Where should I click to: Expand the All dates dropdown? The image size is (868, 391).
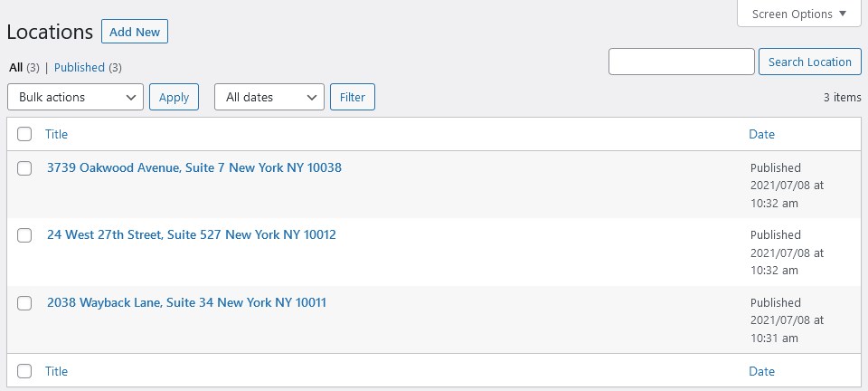click(x=269, y=97)
